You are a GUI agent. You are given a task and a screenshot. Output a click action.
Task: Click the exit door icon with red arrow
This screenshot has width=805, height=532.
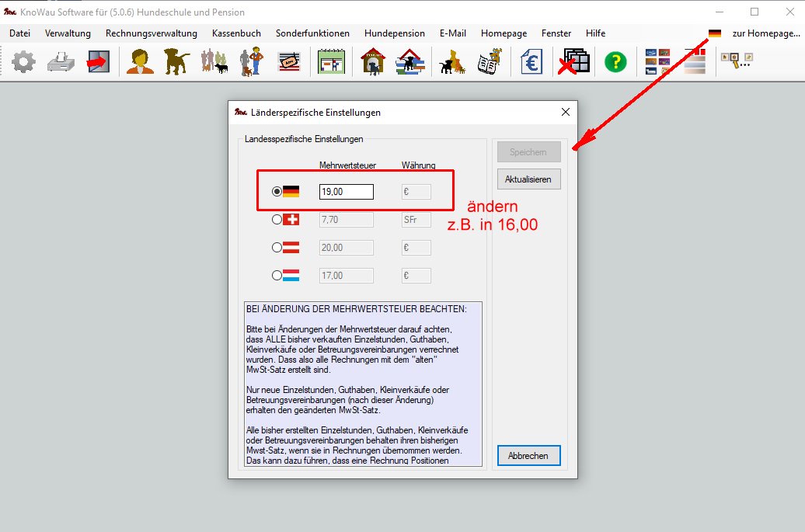point(98,61)
